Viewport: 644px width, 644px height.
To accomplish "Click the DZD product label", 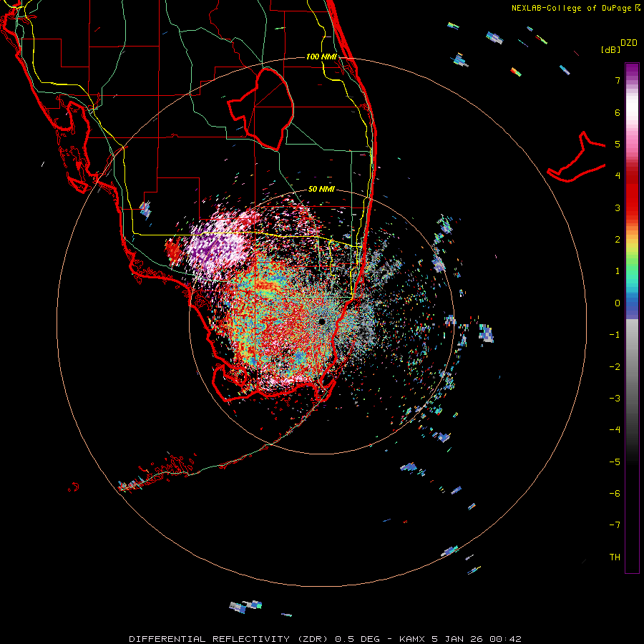I will (x=629, y=43).
